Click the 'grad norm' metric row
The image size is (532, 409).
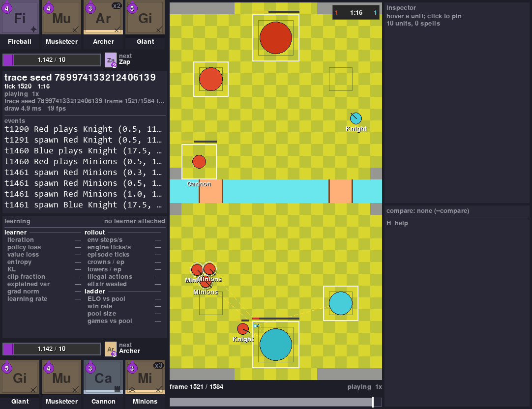pos(44,292)
